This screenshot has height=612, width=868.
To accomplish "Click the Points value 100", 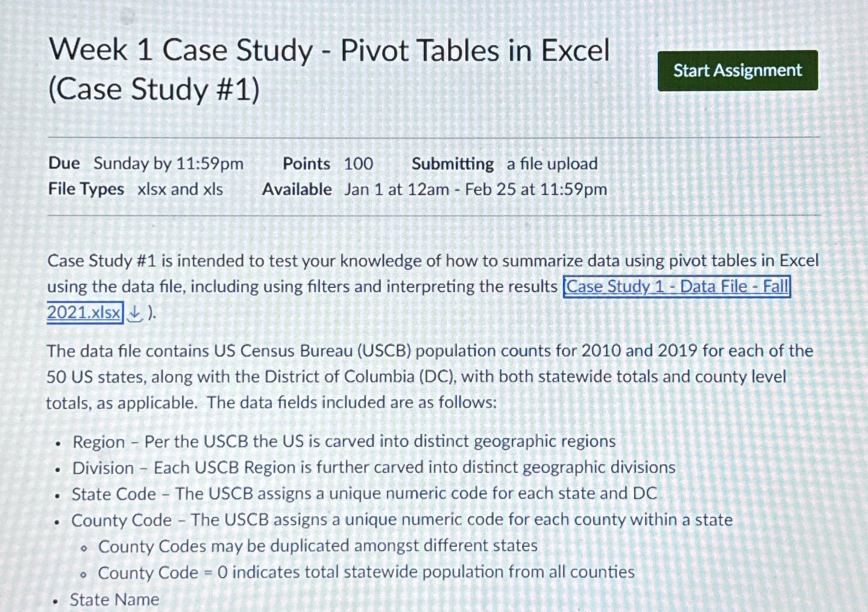I will [358, 163].
